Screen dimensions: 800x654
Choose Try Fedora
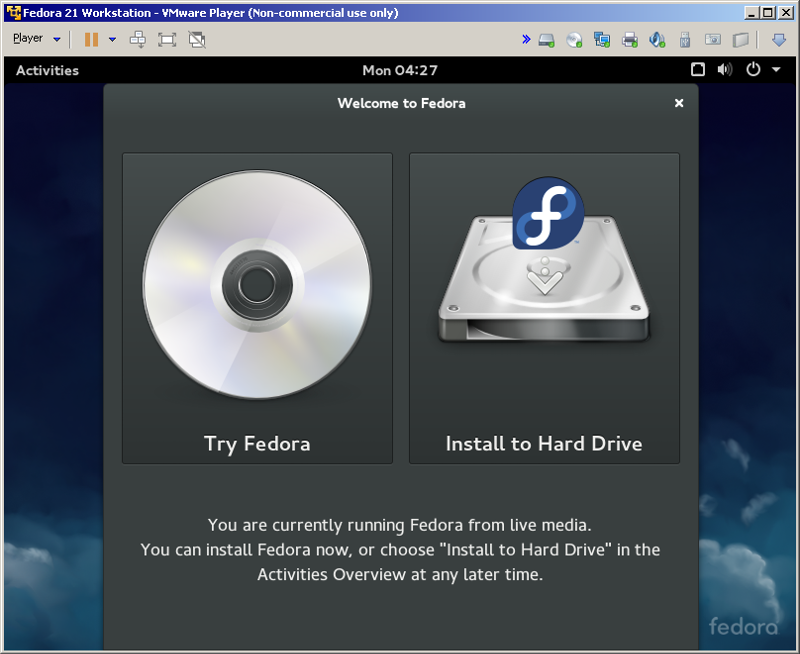pos(257,308)
